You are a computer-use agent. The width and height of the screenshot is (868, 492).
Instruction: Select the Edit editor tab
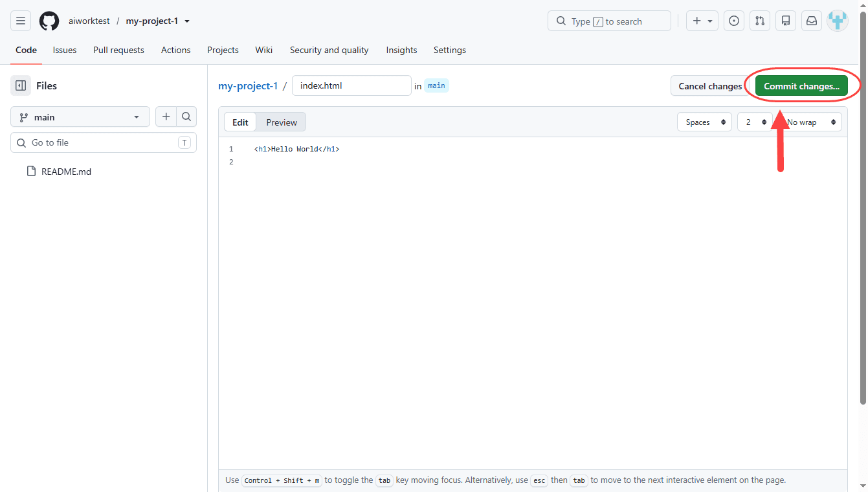240,122
